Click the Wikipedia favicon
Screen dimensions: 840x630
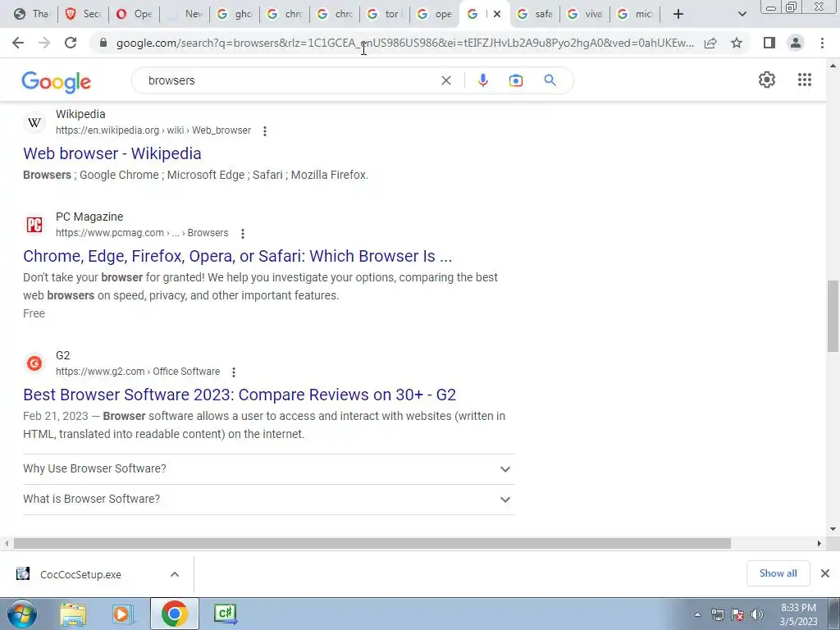tap(34, 123)
